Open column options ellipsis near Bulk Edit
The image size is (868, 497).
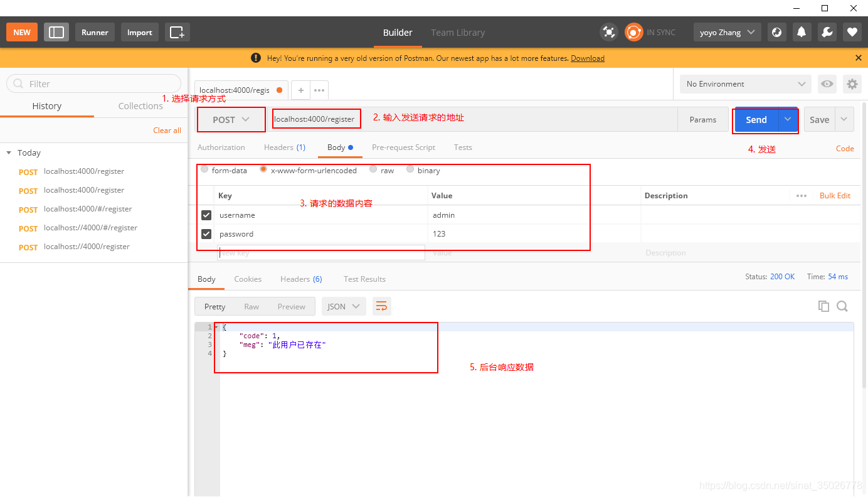coord(802,196)
